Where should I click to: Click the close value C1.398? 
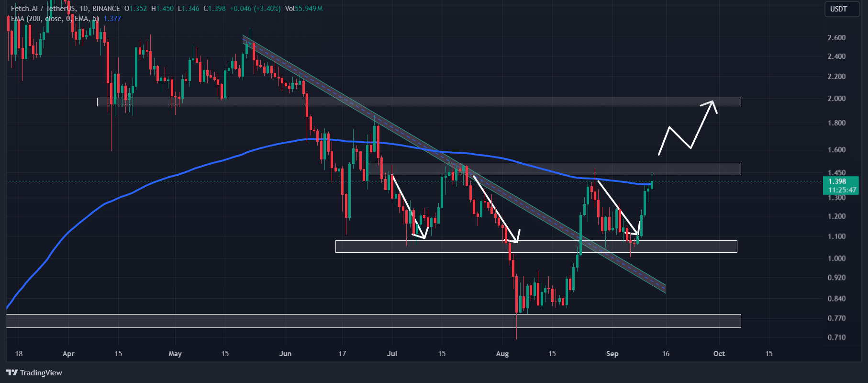[x=214, y=9]
